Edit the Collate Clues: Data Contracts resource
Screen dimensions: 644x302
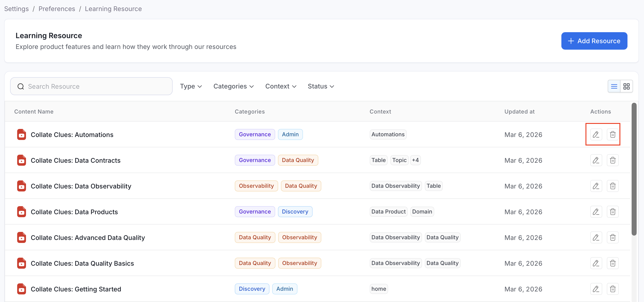[596, 160]
